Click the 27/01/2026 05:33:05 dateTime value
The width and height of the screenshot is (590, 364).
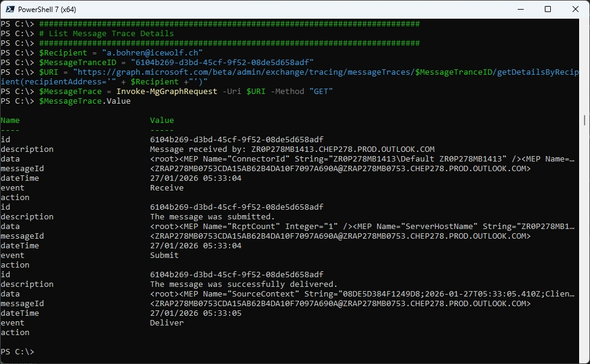coord(195,313)
